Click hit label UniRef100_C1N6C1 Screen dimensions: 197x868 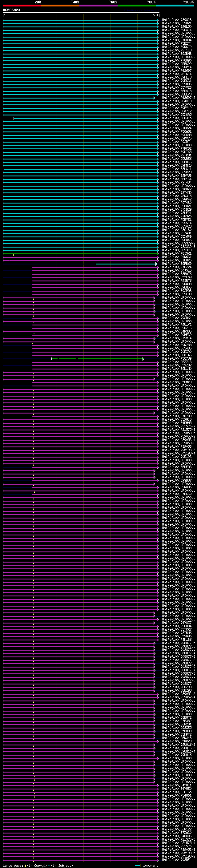177,257
